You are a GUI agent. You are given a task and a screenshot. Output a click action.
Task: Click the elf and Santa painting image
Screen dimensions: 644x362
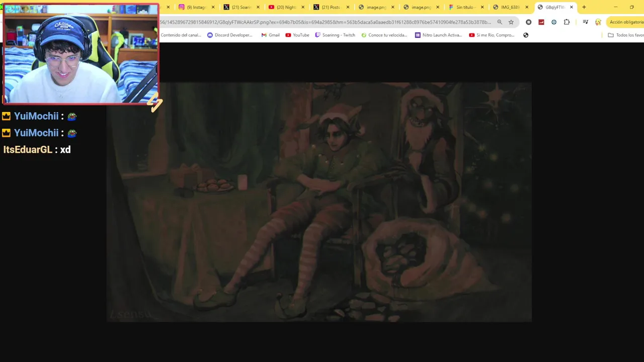point(319,202)
